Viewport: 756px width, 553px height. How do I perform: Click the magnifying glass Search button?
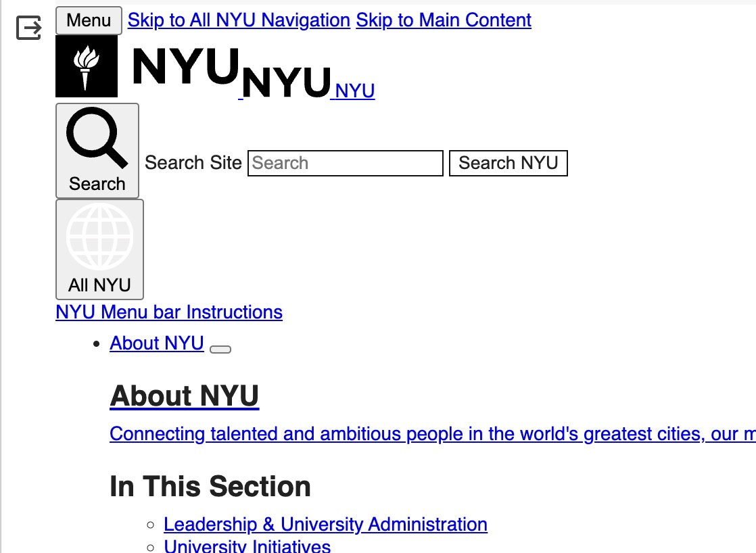(x=97, y=150)
